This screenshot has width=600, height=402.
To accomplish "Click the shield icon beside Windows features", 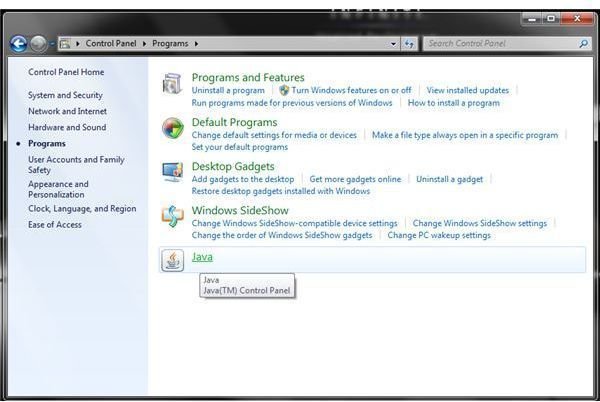I will (x=284, y=90).
